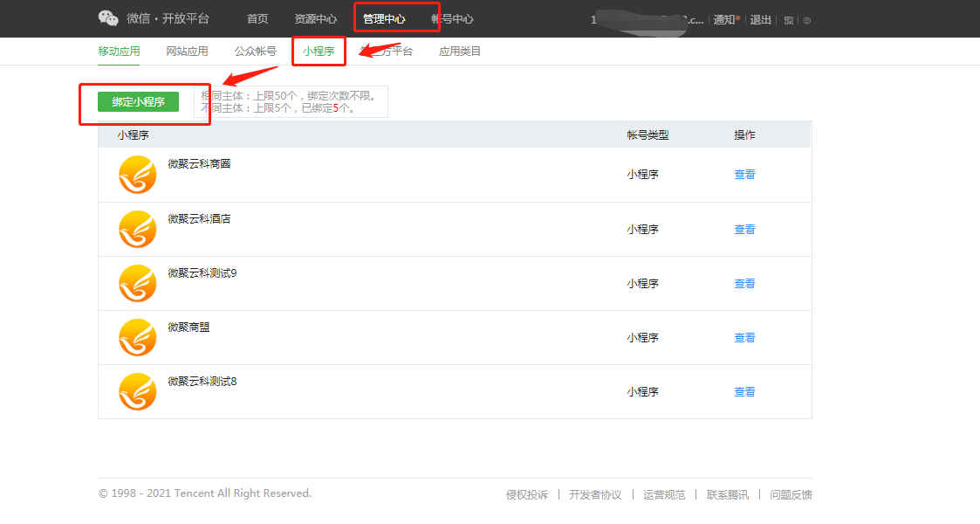Open 开发者协议 footer link
980x524 pixels.
point(596,494)
